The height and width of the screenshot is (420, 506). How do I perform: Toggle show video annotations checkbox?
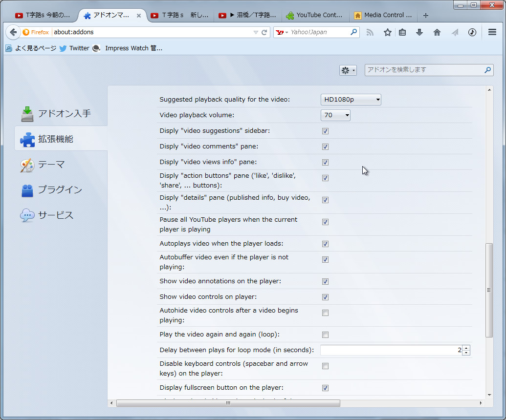click(325, 281)
